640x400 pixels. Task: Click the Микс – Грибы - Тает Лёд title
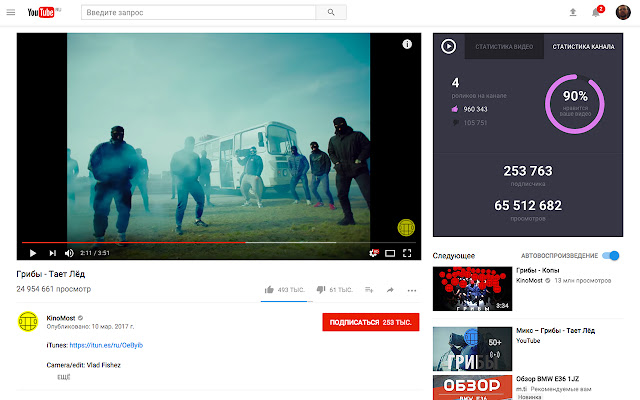(556, 330)
